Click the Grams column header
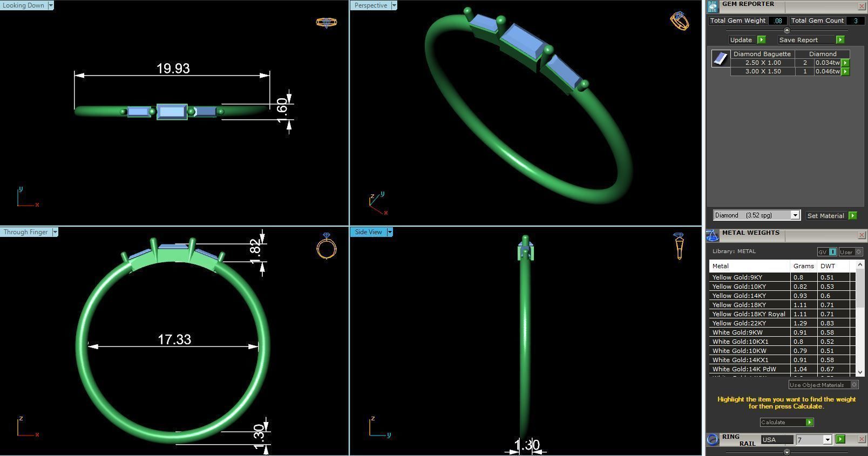 pyautogui.click(x=803, y=266)
